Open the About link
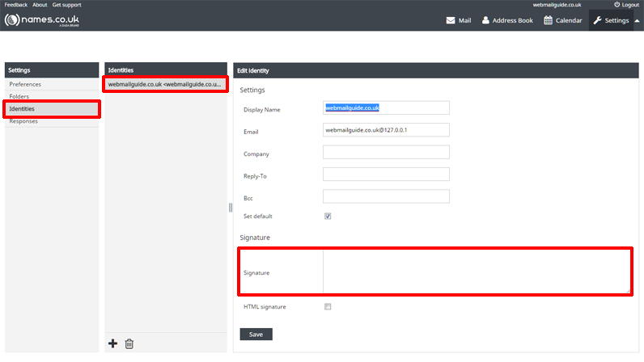Image resolution: width=644 pixels, height=362 pixels. 40,5
